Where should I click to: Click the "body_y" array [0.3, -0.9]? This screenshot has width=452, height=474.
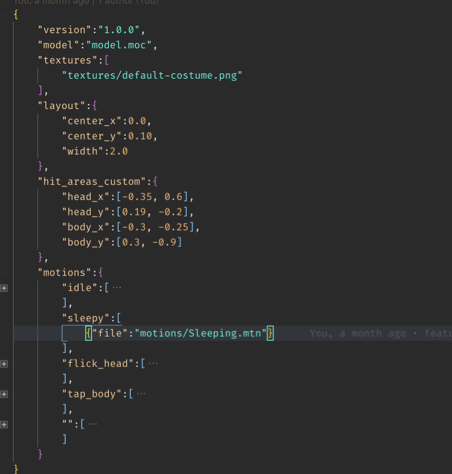pyautogui.click(x=149, y=242)
